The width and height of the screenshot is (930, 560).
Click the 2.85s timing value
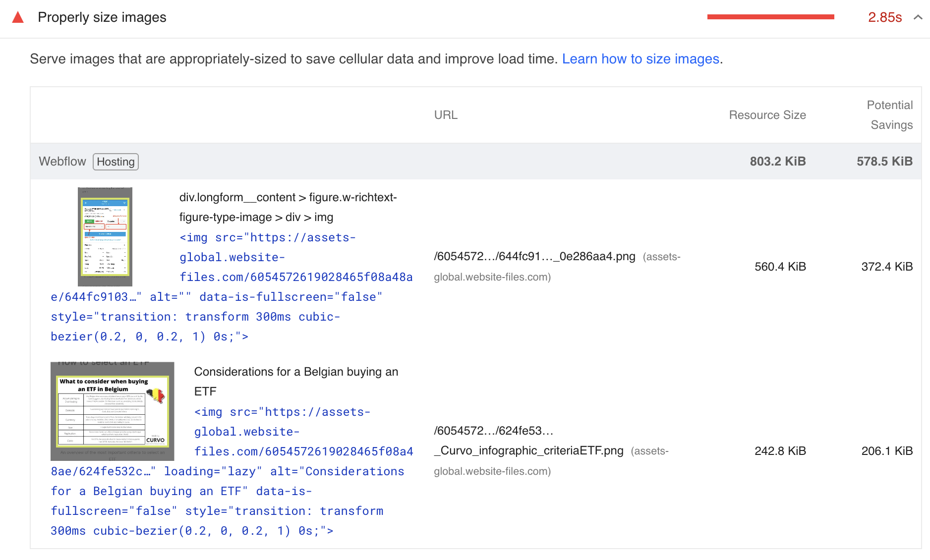[x=885, y=17]
